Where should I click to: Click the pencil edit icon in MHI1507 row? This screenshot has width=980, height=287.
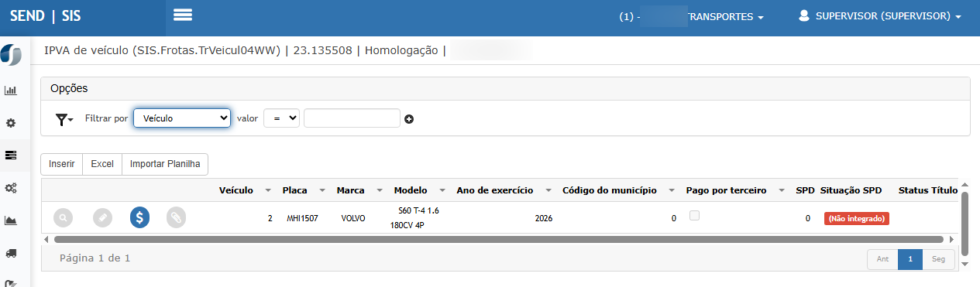tap(102, 218)
